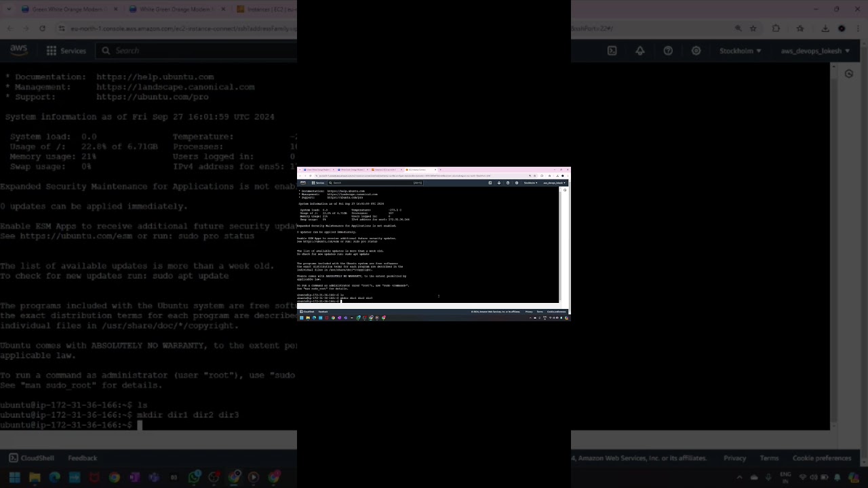Close enlarged 'Green White Orange Modern' tab
This screenshot has width=868, height=488.
tap(115, 9)
